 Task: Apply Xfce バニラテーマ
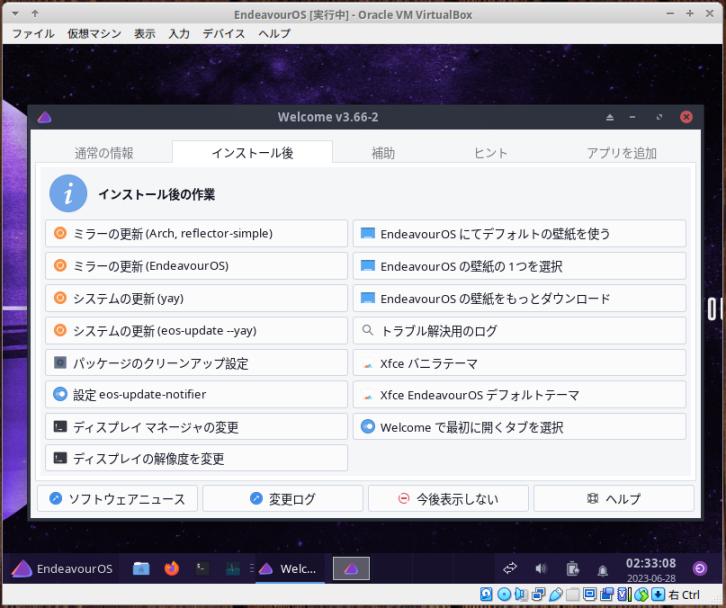point(519,363)
